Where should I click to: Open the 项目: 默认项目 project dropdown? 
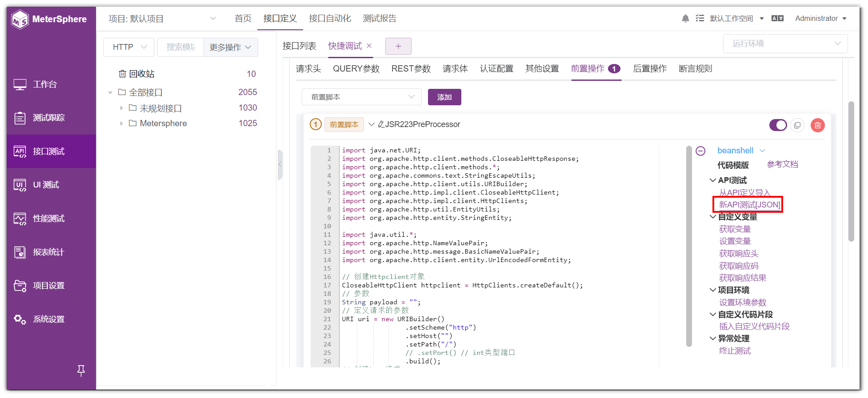click(163, 19)
